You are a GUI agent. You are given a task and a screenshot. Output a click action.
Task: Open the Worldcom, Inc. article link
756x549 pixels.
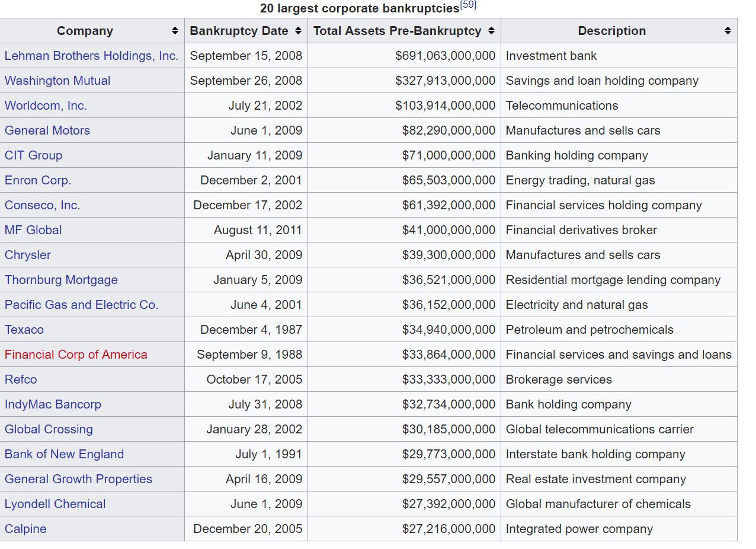46,106
